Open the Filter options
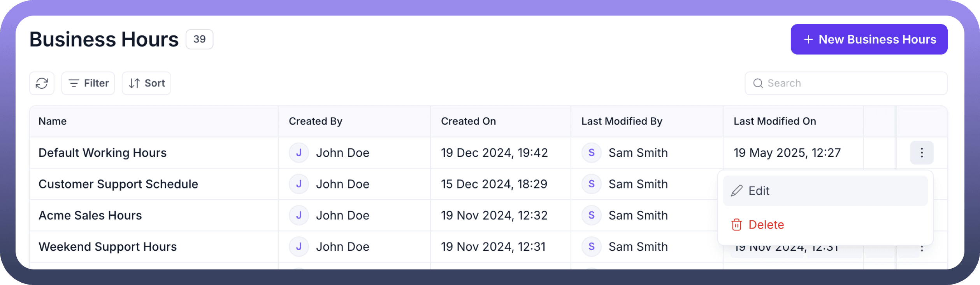The image size is (980, 285). (x=88, y=83)
